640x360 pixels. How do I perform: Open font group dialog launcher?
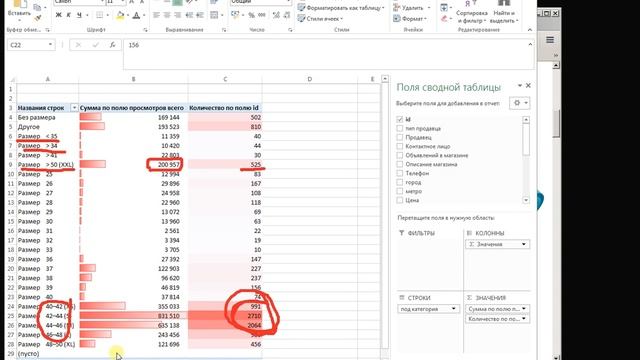(145, 30)
